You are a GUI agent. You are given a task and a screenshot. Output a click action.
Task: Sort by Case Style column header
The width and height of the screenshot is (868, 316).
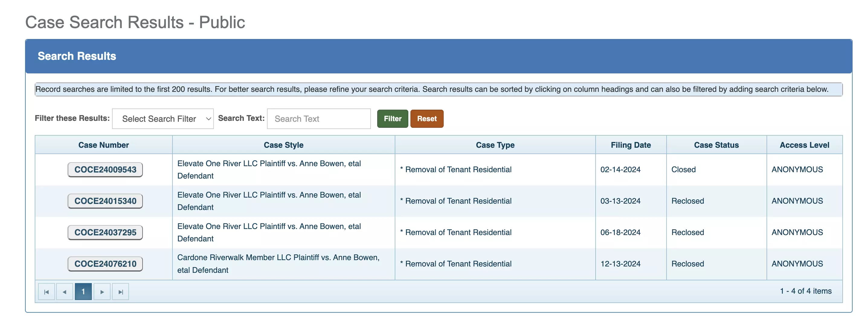[x=283, y=145]
